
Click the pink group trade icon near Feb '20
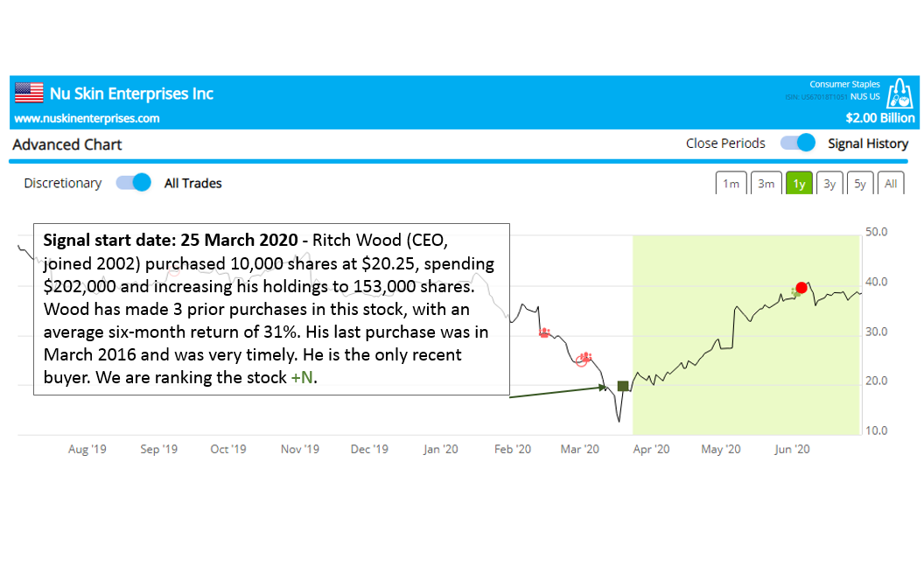[544, 332]
